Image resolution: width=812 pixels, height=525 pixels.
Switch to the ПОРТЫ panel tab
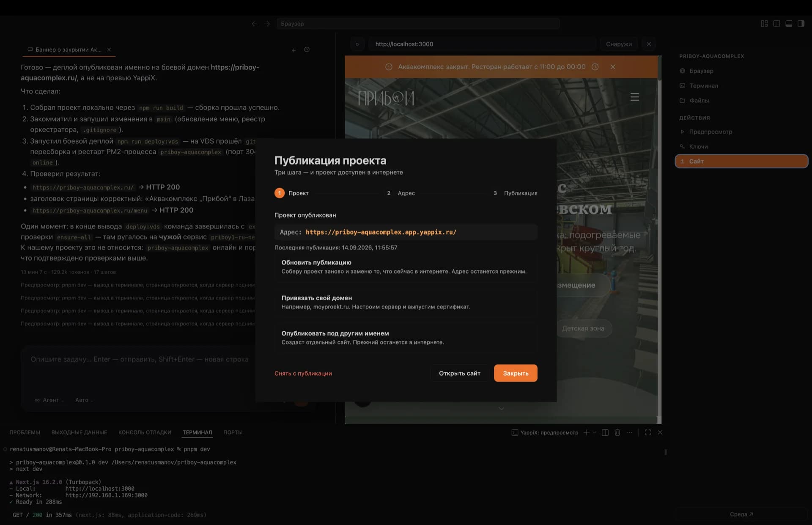point(233,432)
